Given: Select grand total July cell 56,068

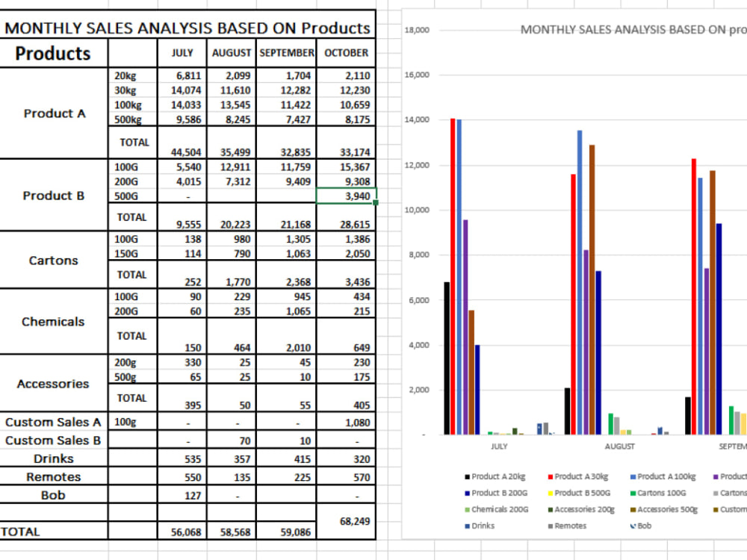Looking at the screenshot, I should [x=182, y=532].
